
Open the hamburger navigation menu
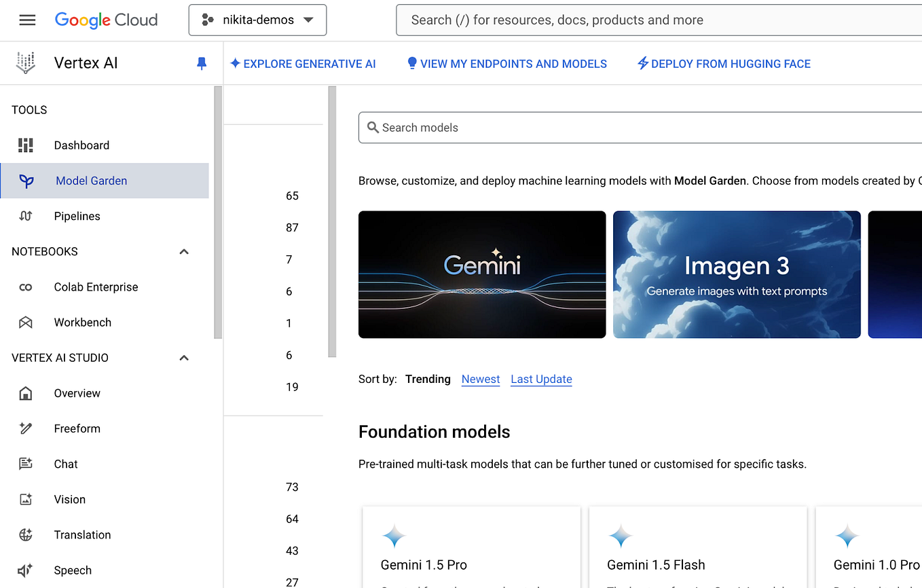27,20
